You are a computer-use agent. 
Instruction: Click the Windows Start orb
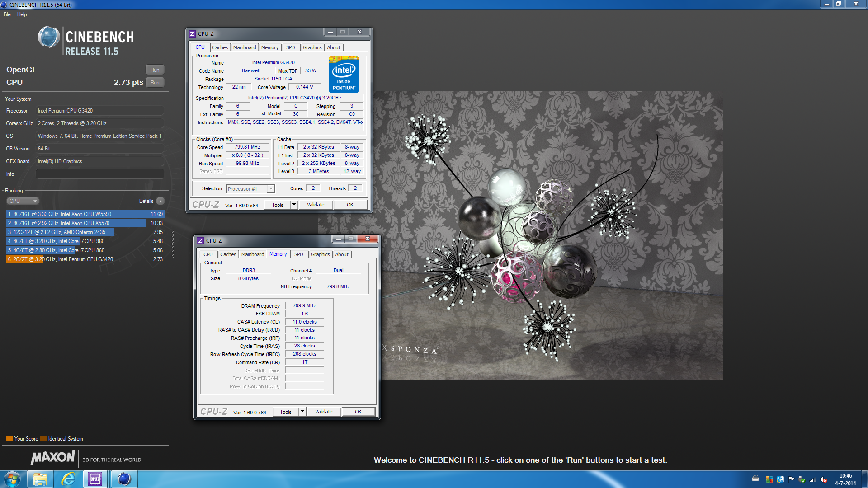12,479
